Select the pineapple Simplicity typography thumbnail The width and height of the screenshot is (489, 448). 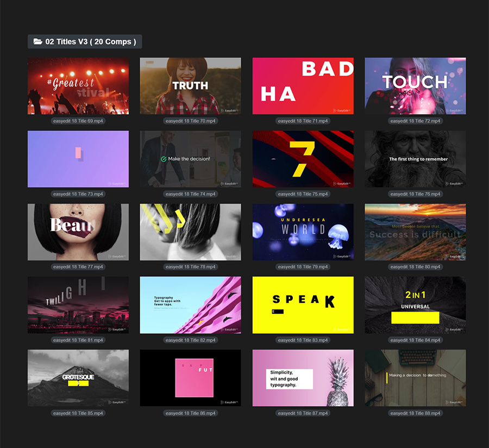pos(303,378)
